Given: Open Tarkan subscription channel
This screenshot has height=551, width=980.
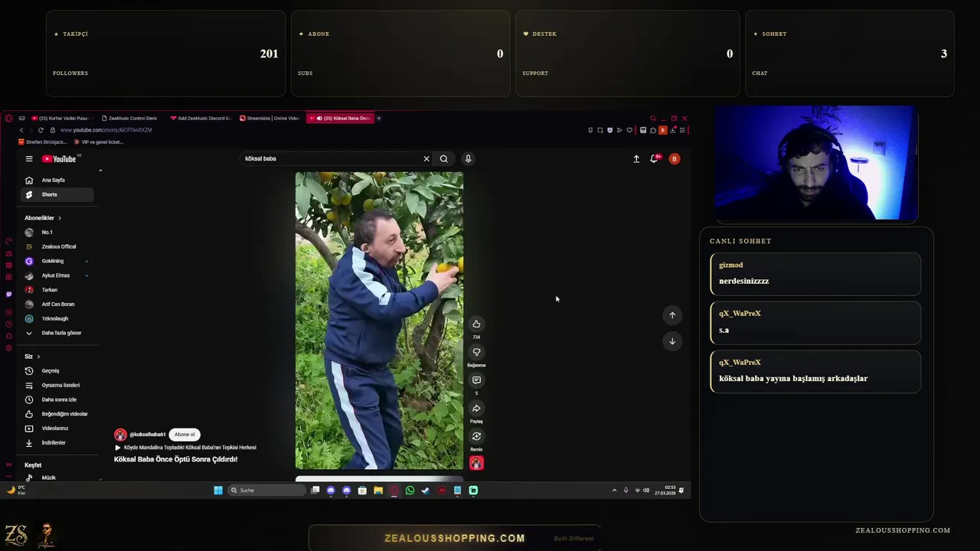Looking at the screenshot, I should pos(57,290).
